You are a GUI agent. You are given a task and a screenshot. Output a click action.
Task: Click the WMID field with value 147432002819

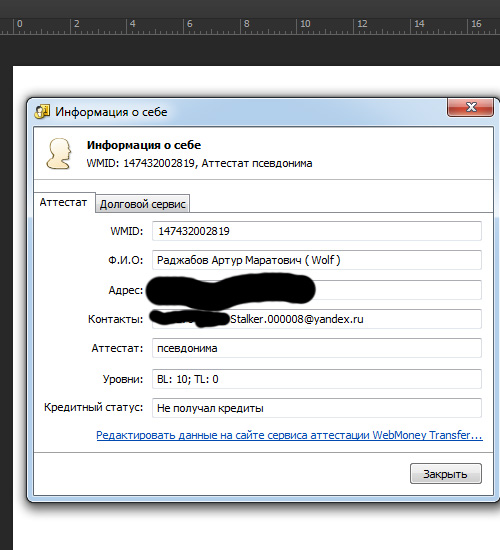[x=316, y=231]
